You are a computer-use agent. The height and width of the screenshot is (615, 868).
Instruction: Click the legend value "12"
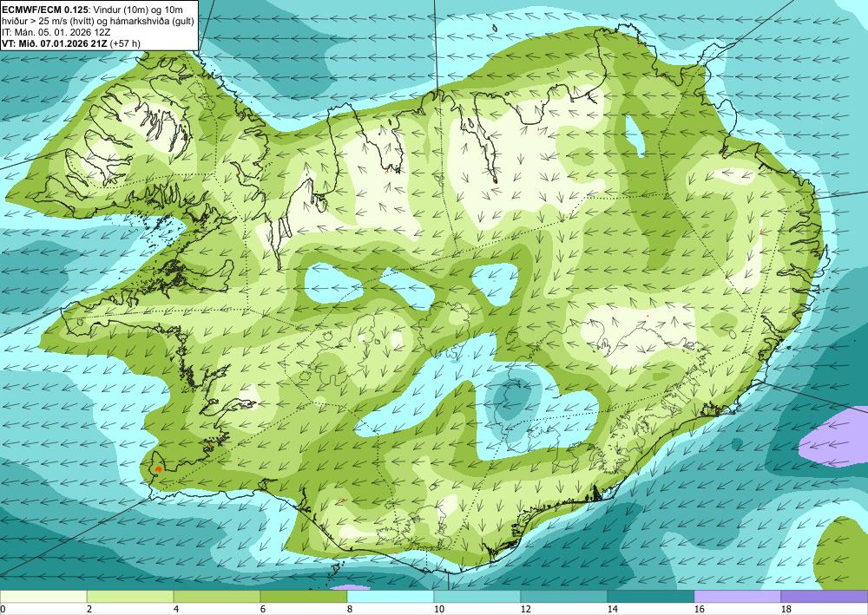[x=526, y=609]
